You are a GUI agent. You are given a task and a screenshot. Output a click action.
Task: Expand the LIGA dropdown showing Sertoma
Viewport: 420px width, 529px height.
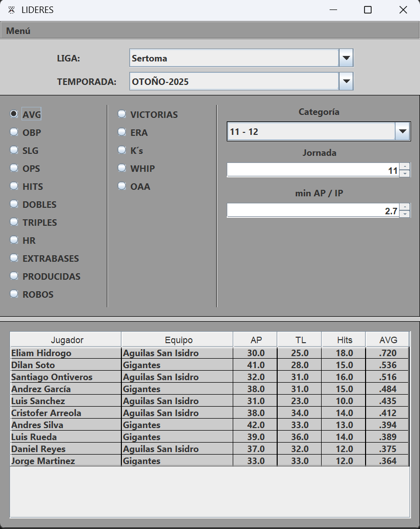pyautogui.click(x=346, y=58)
